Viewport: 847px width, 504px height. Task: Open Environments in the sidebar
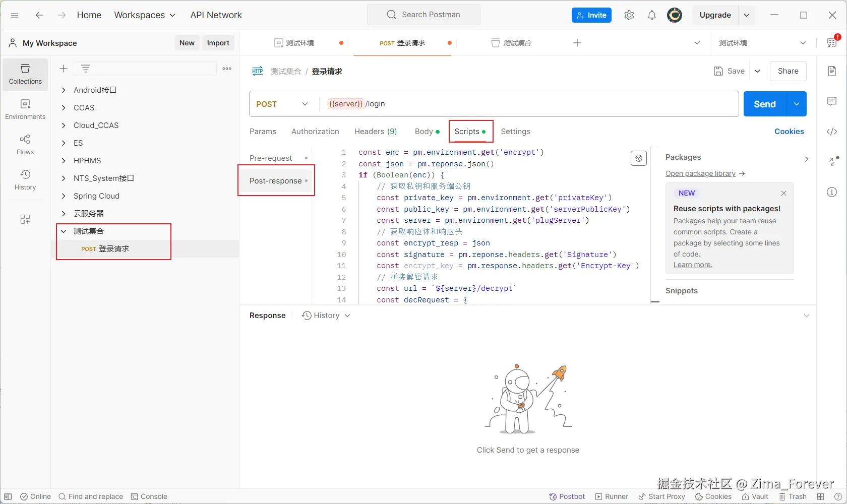[x=25, y=110]
